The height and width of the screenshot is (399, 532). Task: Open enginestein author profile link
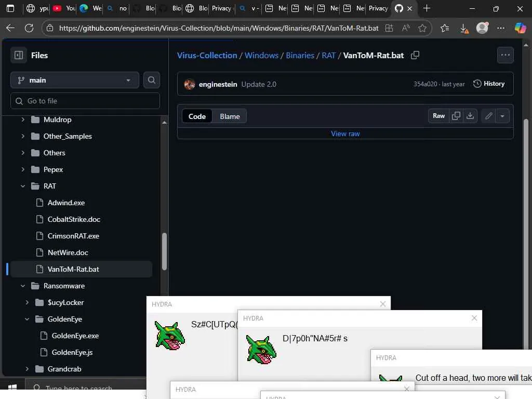[218, 84]
